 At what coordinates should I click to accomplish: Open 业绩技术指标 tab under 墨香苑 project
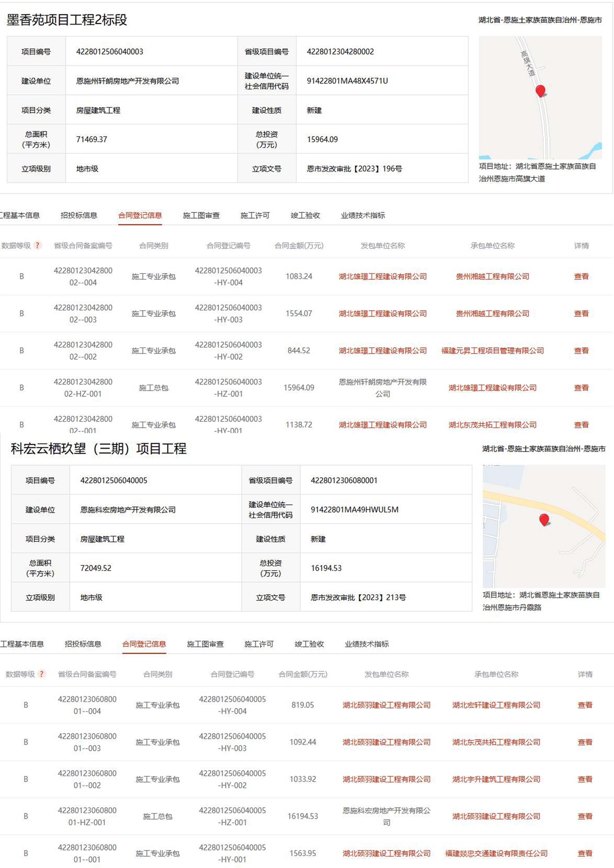click(362, 216)
